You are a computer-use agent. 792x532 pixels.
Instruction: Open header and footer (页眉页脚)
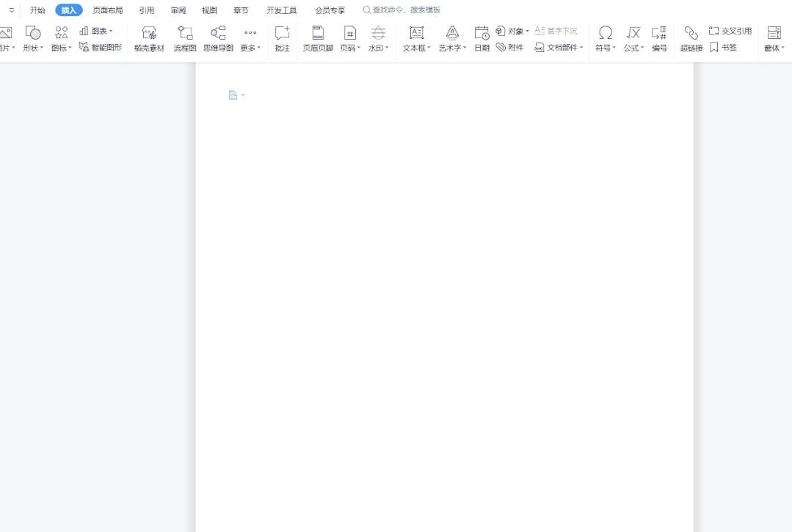pos(318,39)
